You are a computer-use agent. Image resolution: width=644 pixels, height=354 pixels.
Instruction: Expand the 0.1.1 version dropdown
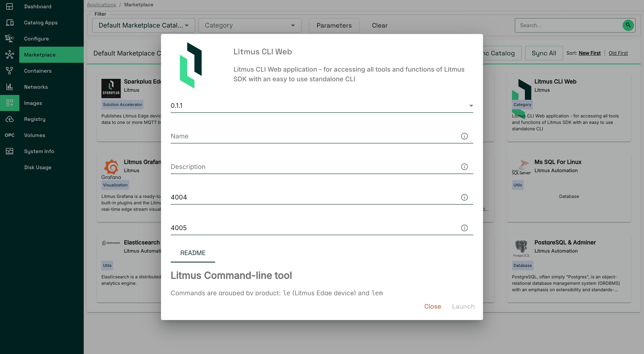(x=322, y=106)
